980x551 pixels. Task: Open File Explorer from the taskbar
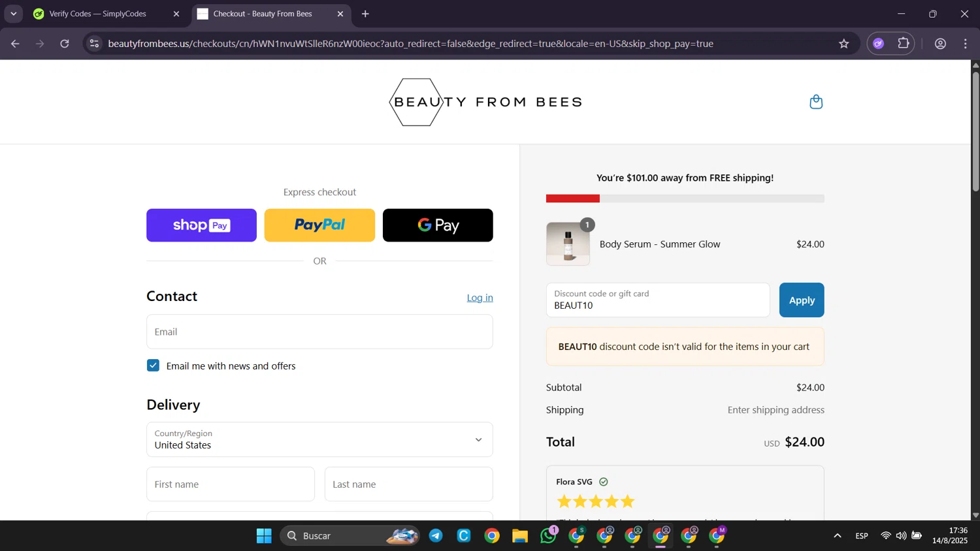pyautogui.click(x=520, y=536)
